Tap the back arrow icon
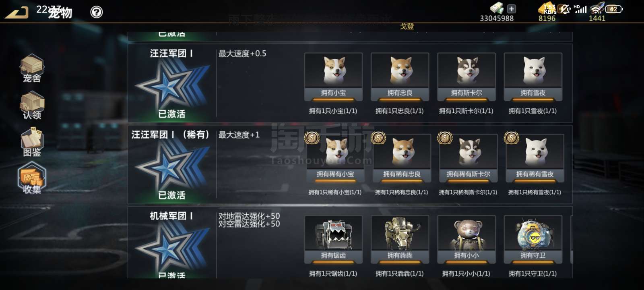 pos(17,12)
